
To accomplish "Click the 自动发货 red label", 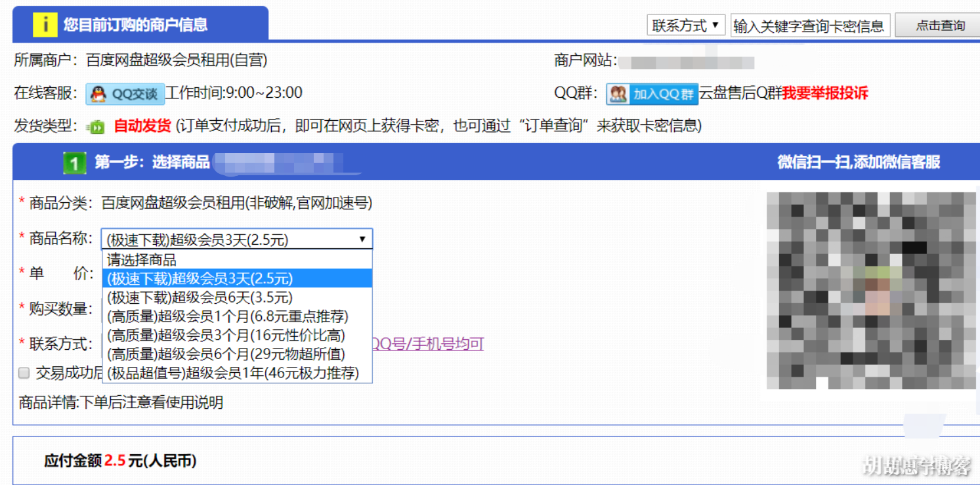I will click(142, 125).
